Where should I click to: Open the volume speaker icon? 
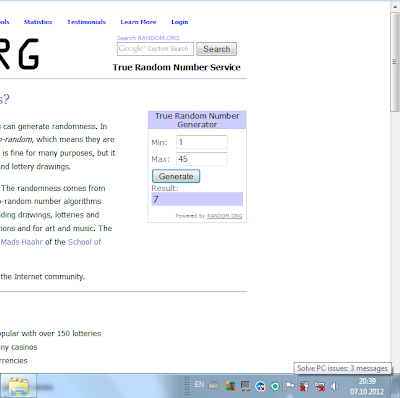pyautogui.click(x=334, y=386)
